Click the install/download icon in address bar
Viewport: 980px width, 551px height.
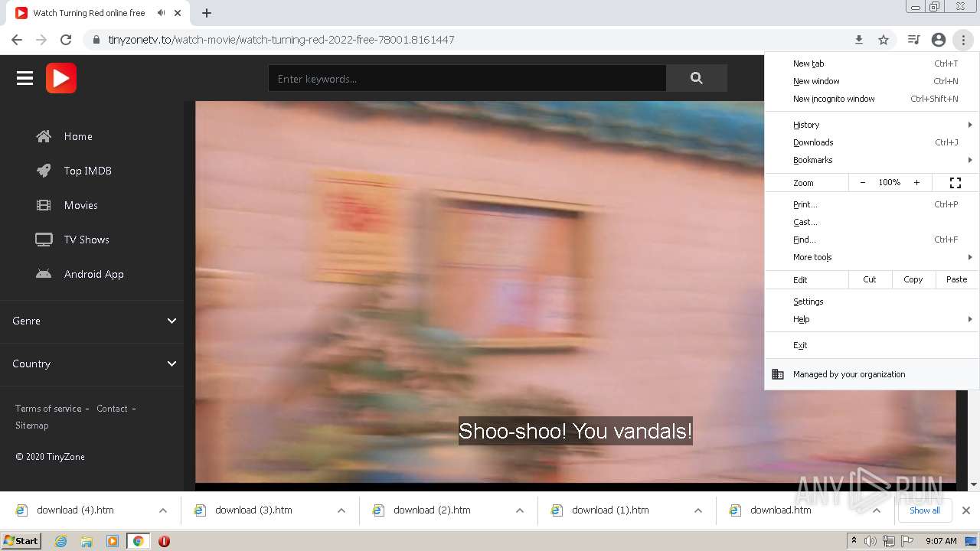[859, 40]
